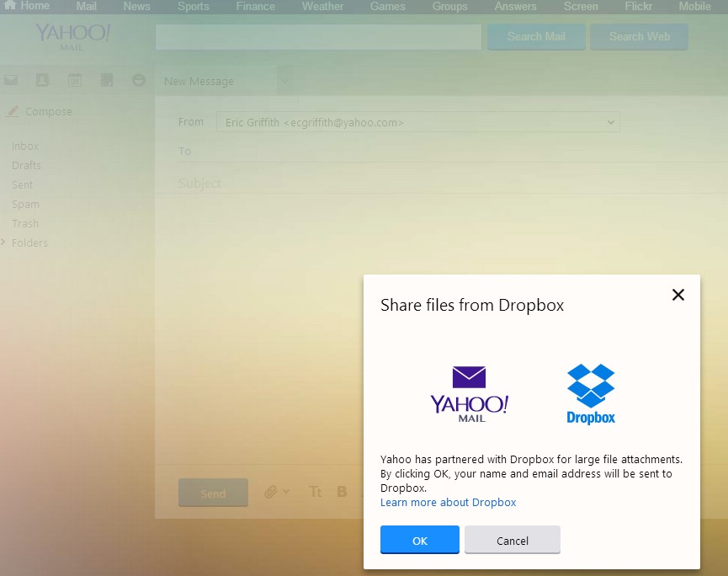Screen dimensions: 728x576
Task: Open the Messenger smiley icon
Action: pos(138,80)
